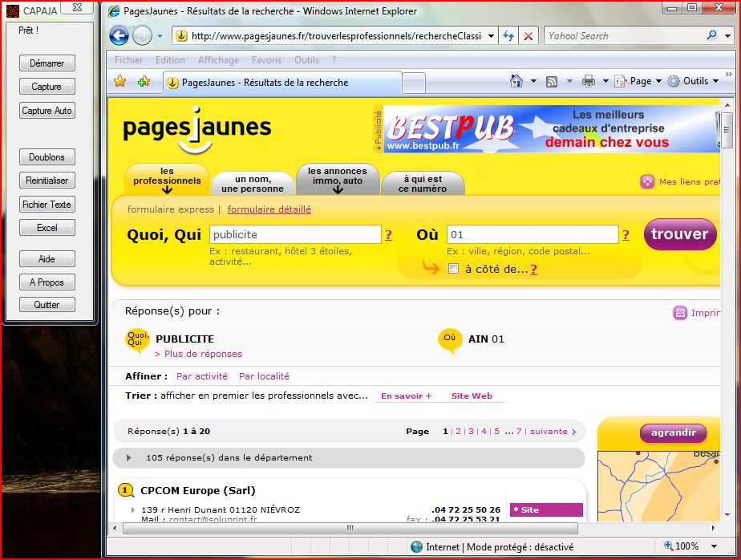
Task: Click the Yahoo search magnifier icon
Action: point(711,35)
